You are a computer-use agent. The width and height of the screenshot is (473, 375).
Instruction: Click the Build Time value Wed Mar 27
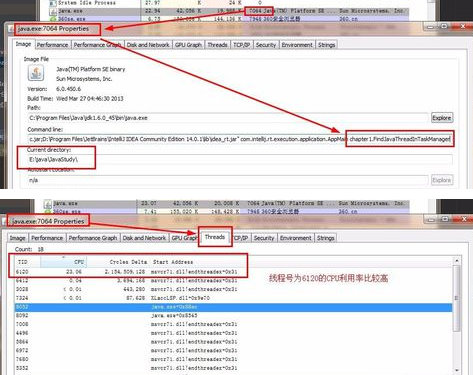coord(90,99)
